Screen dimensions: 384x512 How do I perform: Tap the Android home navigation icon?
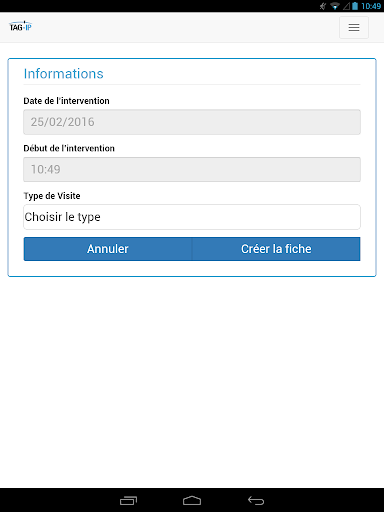point(192,500)
